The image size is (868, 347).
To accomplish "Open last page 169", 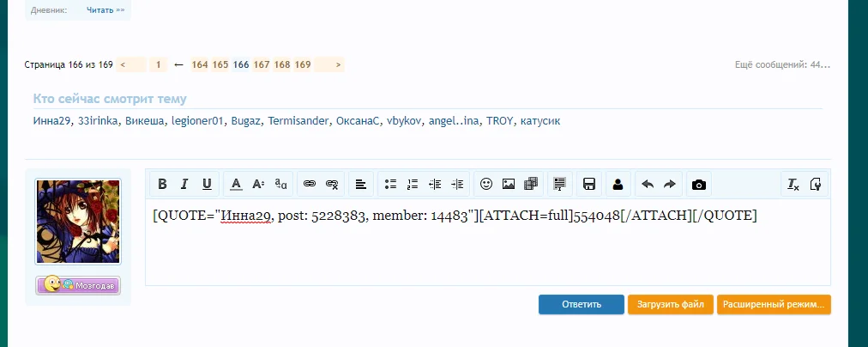I will coord(302,65).
